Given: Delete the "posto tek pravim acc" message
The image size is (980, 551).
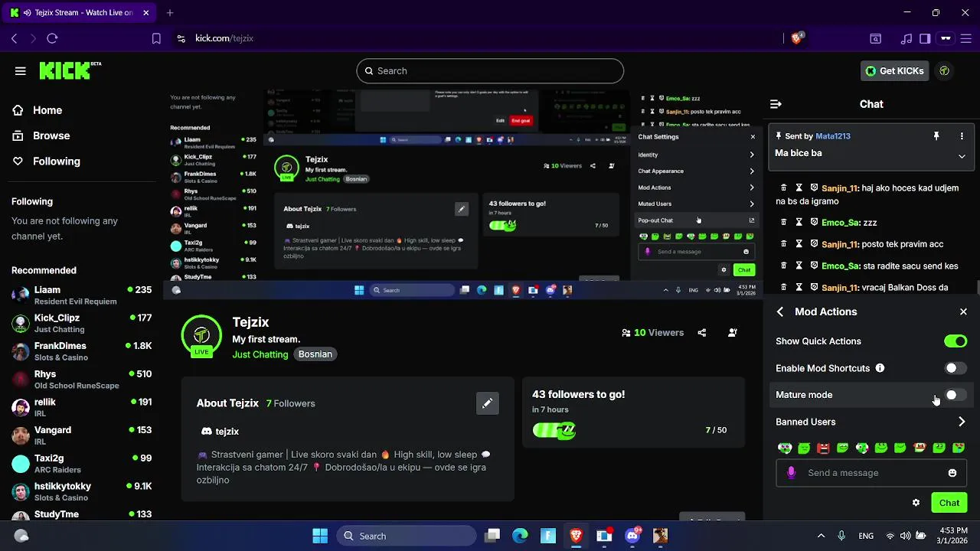Looking at the screenshot, I should pyautogui.click(x=783, y=244).
